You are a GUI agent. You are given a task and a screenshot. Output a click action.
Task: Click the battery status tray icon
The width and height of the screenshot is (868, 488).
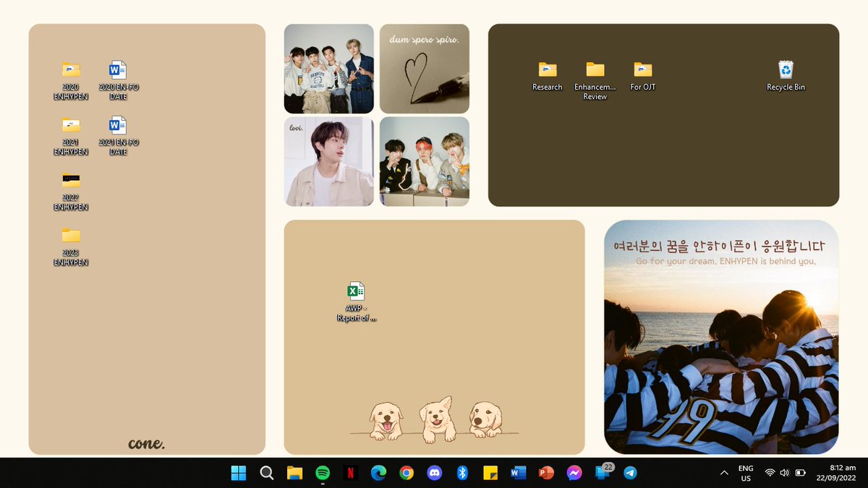801,473
